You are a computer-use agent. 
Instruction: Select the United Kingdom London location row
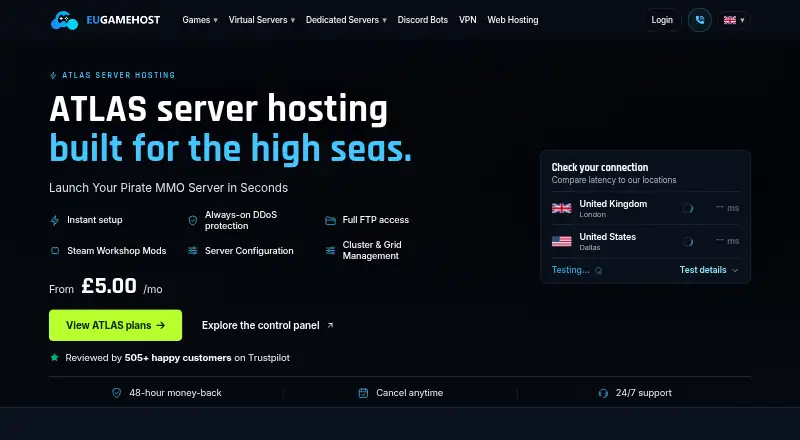[x=645, y=208]
